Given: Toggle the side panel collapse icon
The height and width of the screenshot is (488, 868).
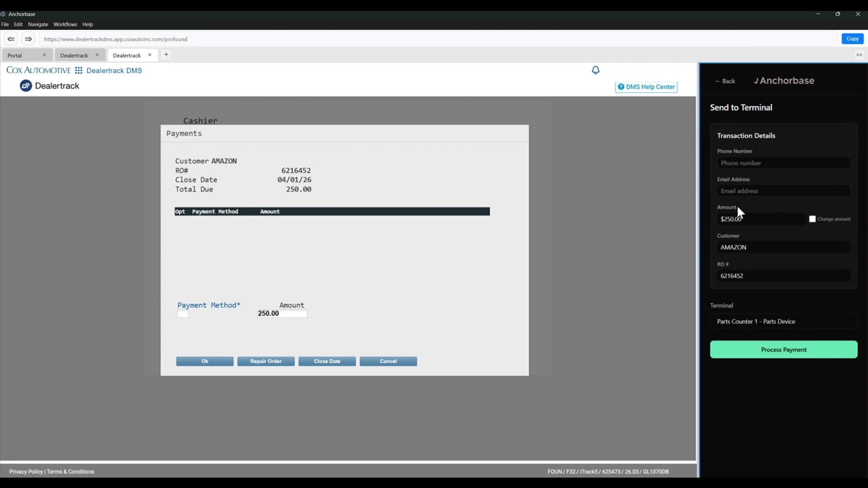Looking at the screenshot, I should 859,55.
